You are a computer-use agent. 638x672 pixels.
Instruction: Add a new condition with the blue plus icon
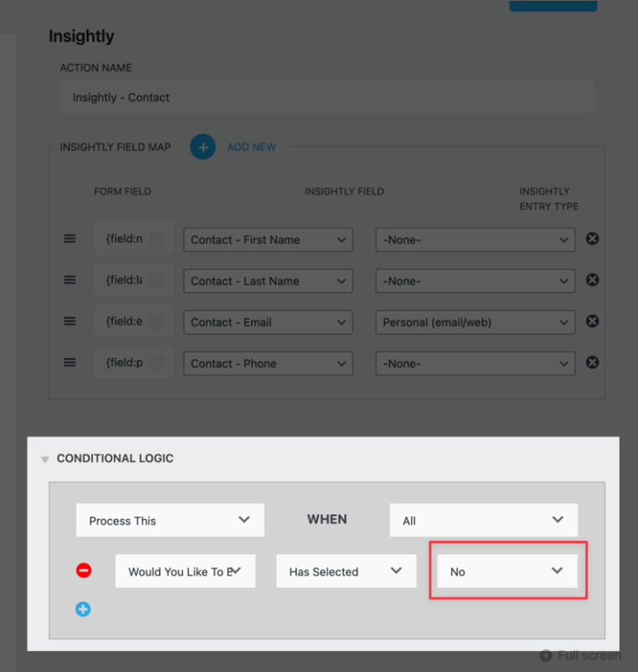pyautogui.click(x=83, y=609)
